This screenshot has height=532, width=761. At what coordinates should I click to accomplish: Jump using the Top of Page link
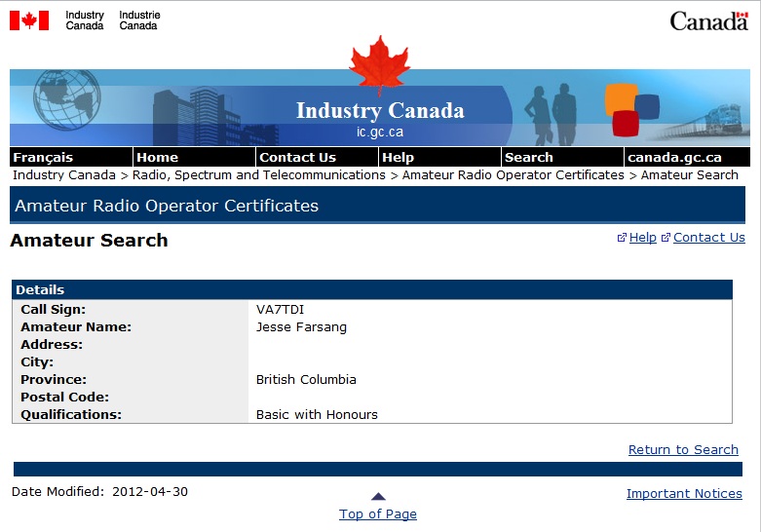pyautogui.click(x=378, y=513)
